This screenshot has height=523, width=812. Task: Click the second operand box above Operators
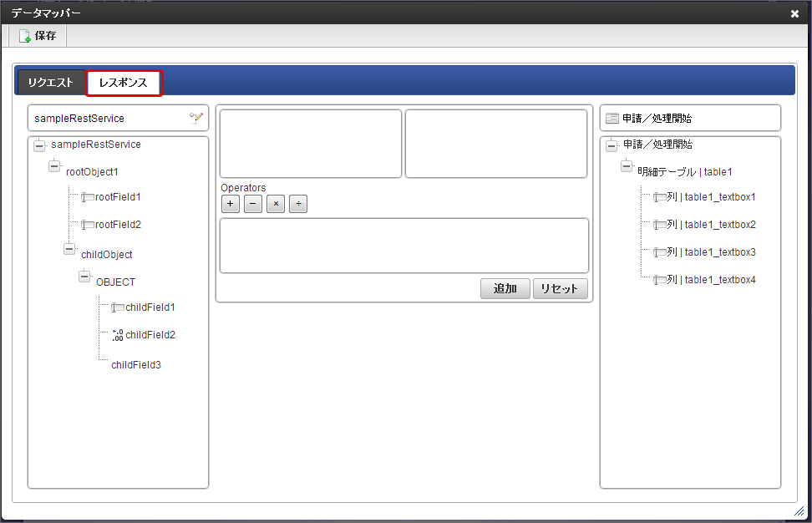coord(496,144)
